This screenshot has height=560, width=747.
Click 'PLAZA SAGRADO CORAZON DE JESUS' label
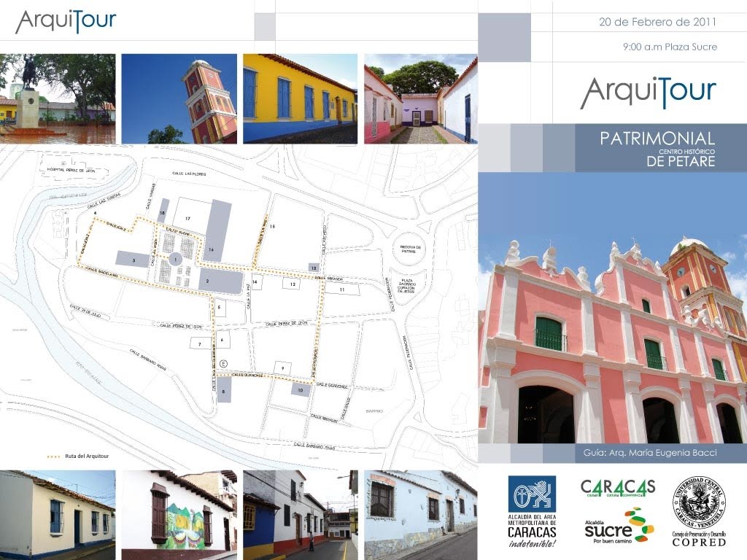tap(406, 285)
